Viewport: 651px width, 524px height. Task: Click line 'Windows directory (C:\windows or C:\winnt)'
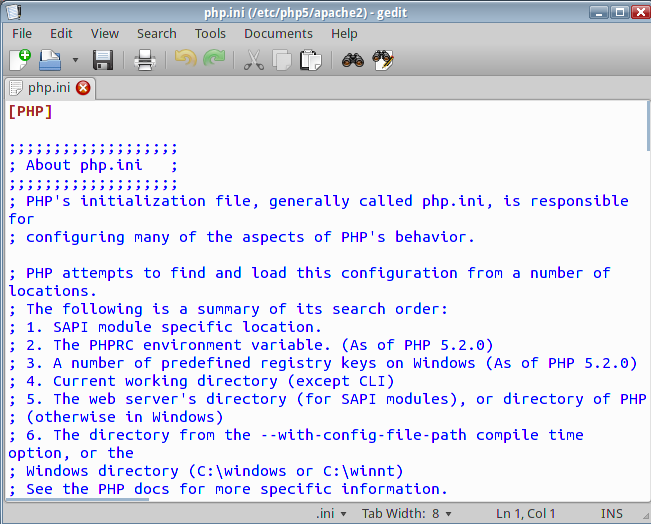coord(206,471)
